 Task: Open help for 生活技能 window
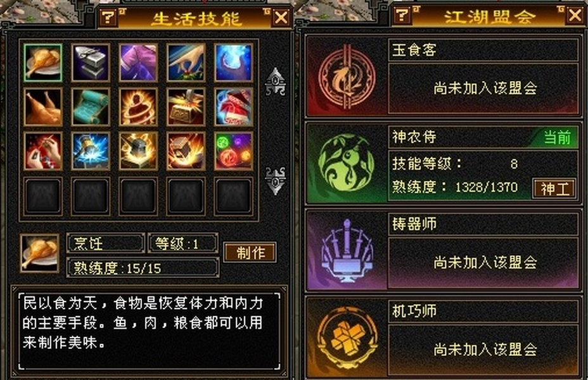coord(108,17)
